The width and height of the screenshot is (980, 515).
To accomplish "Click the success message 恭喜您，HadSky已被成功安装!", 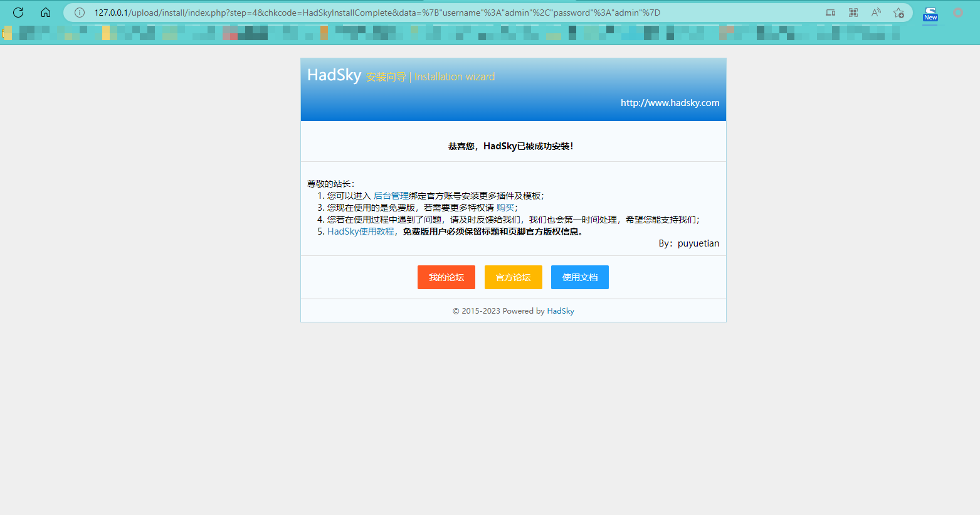I will pos(510,146).
